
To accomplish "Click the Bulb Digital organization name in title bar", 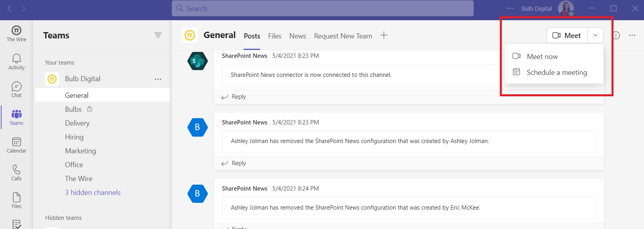I will [537, 8].
